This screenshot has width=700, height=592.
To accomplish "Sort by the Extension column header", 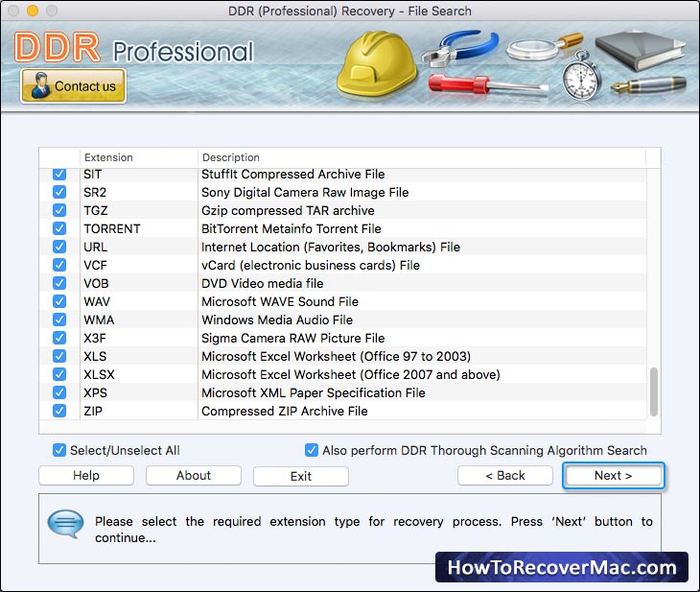I will coord(138,157).
